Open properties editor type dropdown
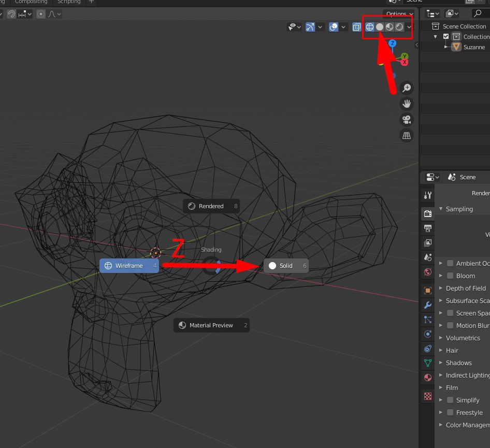The height and width of the screenshot is (448, 490). click(x=433, y=177)
